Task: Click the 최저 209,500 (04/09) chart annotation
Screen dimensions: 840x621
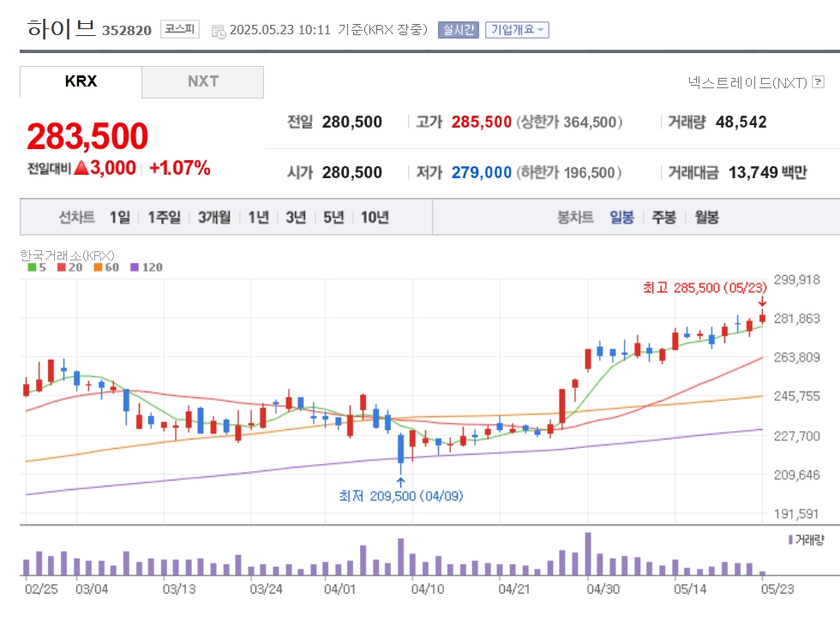Action: 401,496
